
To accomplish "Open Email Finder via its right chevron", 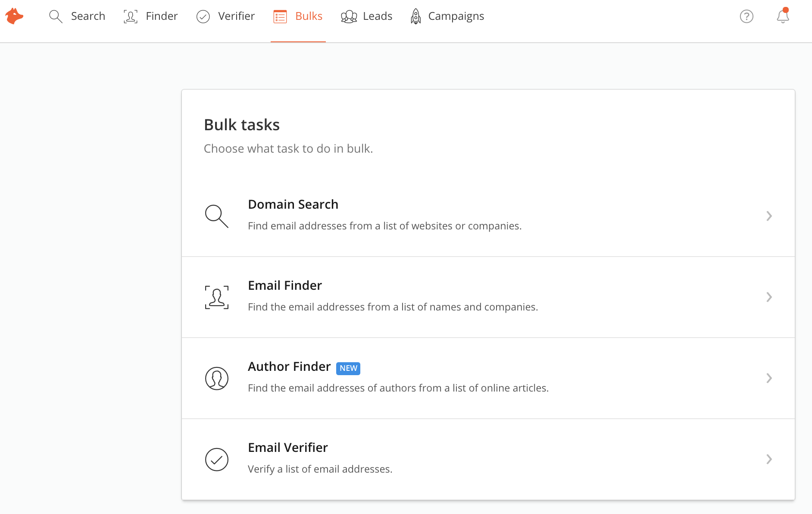I will 770,297.
